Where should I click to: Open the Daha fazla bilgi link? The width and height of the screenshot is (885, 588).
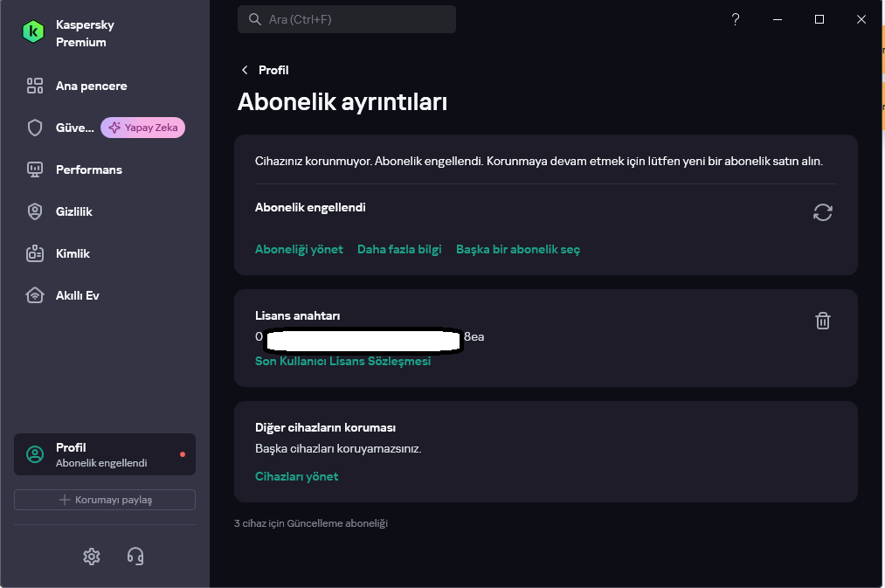pos(399,249)
